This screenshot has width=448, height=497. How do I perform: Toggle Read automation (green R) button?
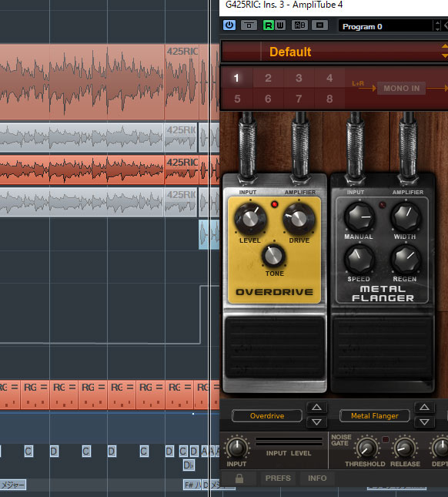(269, 25)
